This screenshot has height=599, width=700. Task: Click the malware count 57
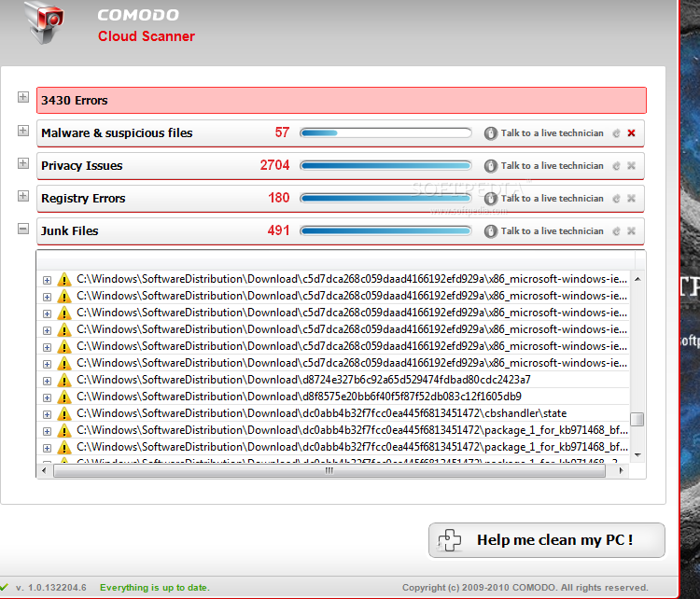tap(282, 132)
